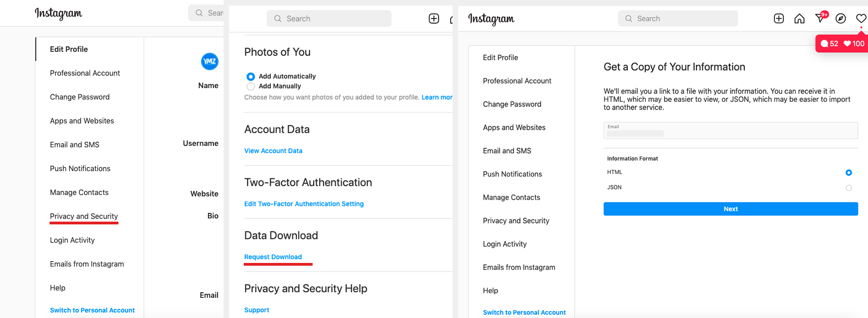Click Switch to Personal Account in the left panel
The width and height of the screenshot is (868, 318).
92,310
